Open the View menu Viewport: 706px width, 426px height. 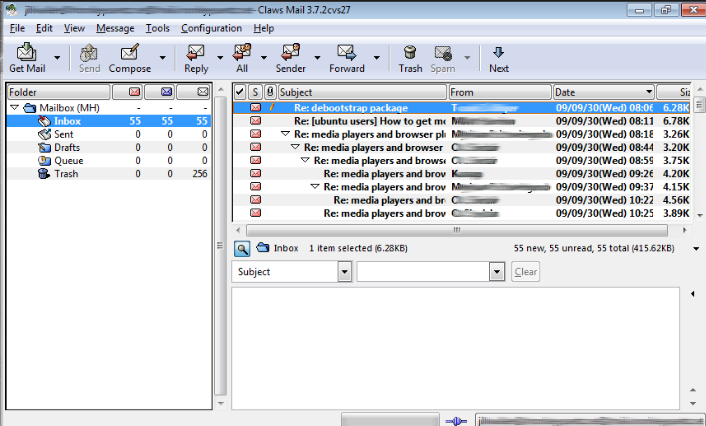tap(74, 28)
